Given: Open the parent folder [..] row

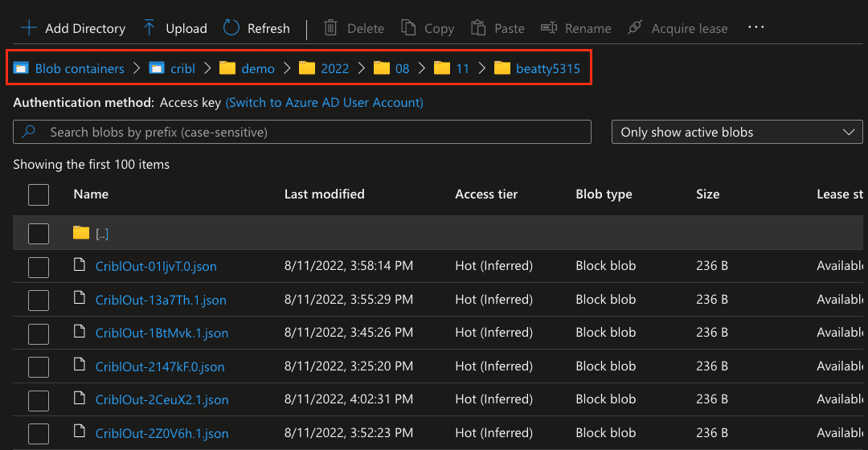Looking at the screenshot, I should click(102, 234).
